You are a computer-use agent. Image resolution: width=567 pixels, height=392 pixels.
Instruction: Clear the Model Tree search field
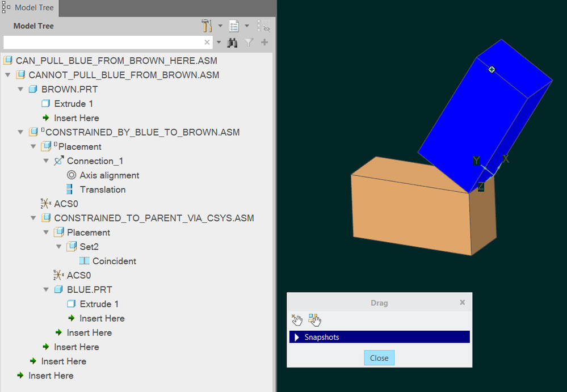(207, 43)
